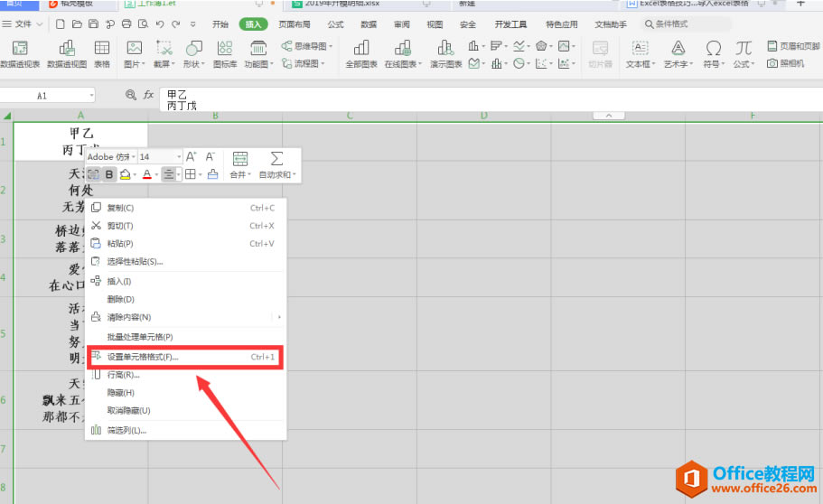
Task: Choose 剪切(T) from the context menu
Action: pos(186,226)
